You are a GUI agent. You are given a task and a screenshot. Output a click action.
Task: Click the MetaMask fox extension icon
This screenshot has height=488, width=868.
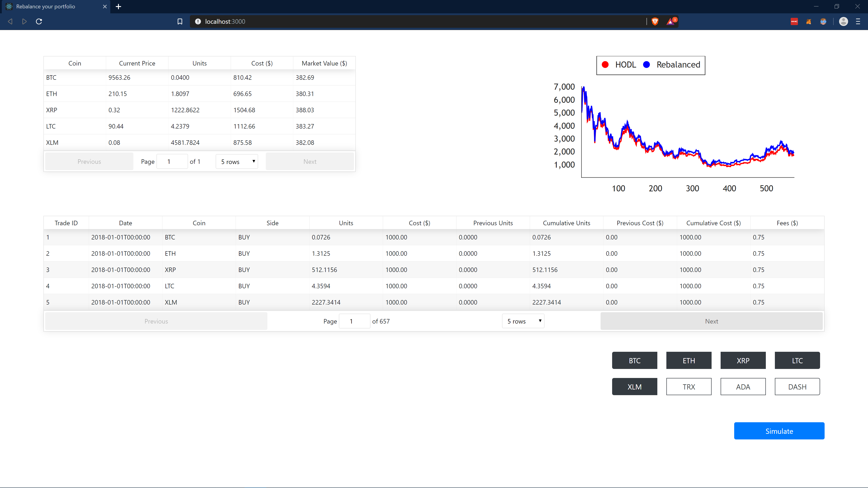click(x=809, y=21)
